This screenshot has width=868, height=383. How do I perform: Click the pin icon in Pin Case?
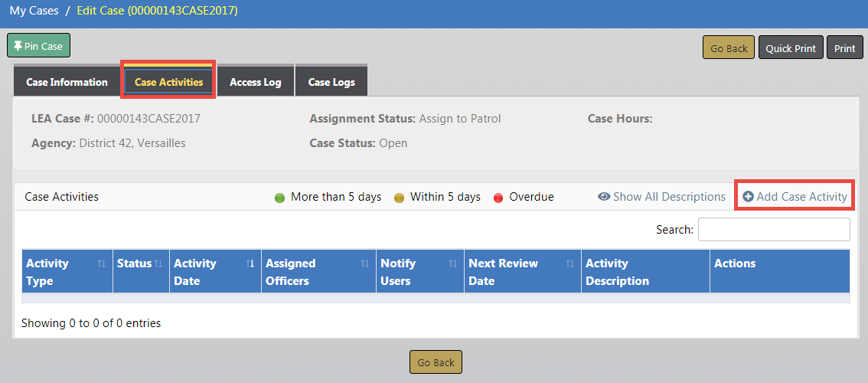tap(18, 46)
